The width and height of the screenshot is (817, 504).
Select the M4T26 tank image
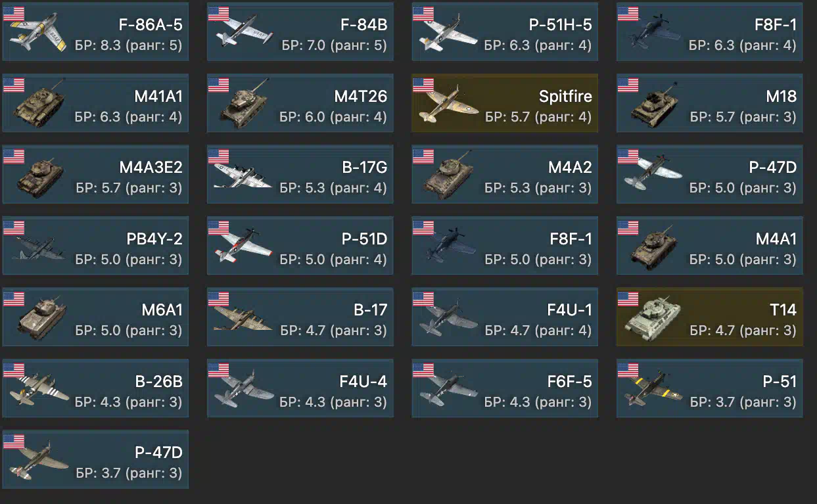click(x=243, y=102)
